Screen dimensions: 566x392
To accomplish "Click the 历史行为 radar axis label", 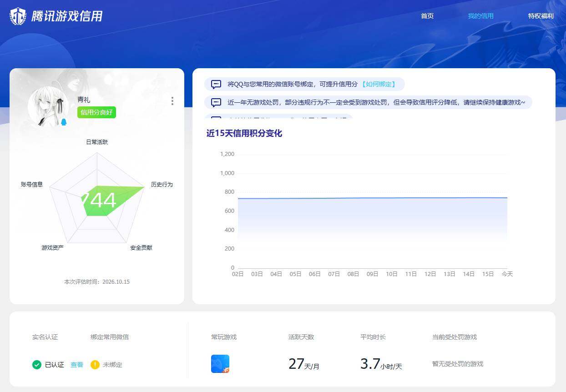I will point(162,185).
